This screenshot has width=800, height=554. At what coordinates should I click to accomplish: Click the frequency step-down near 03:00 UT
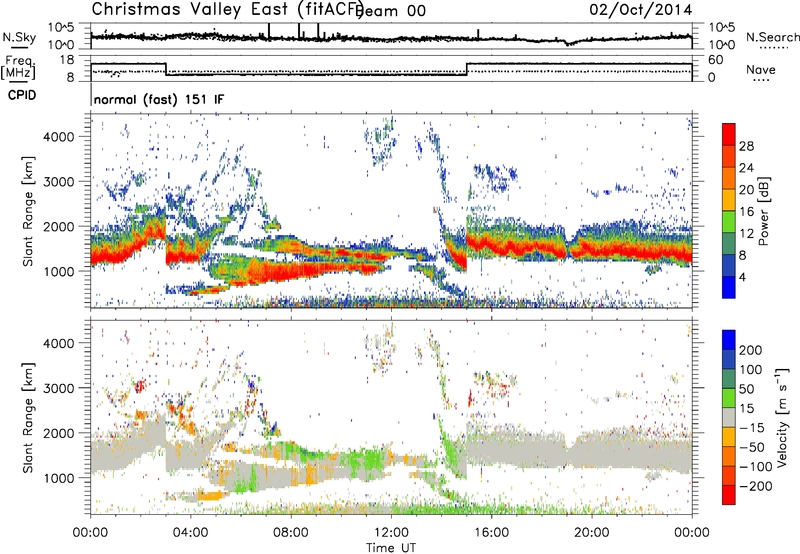click(x=166, y=69)
